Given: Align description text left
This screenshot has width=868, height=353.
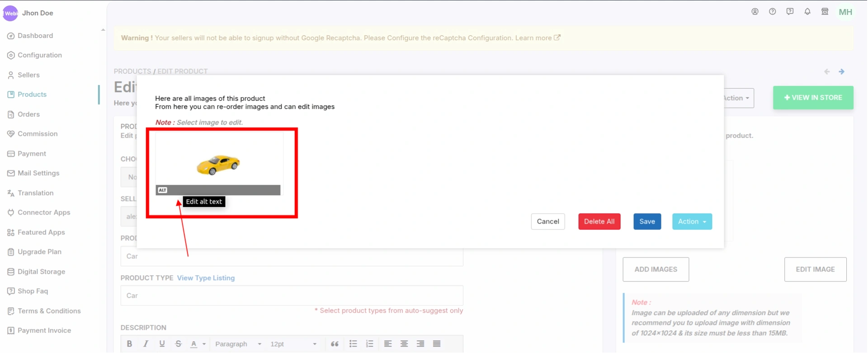Looking at the screenshot, I should [388, 344].
